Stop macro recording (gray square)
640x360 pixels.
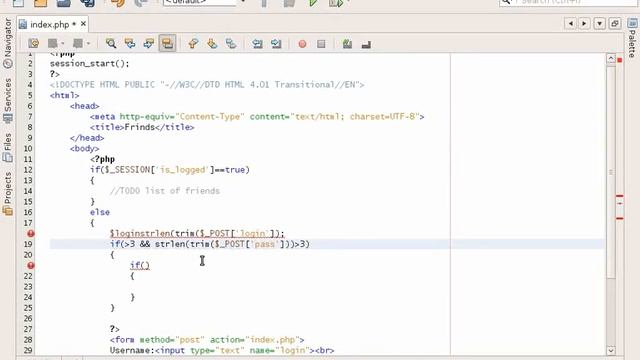click(321, 44)
